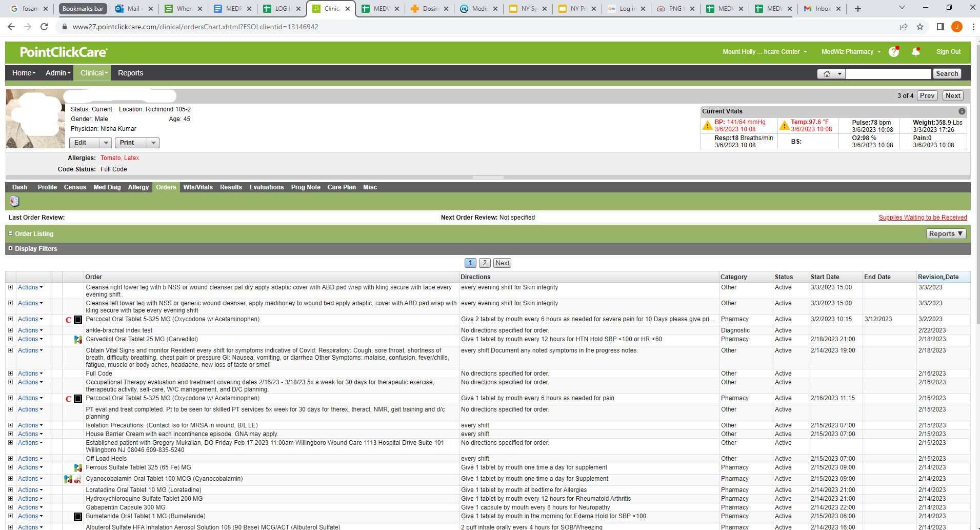This screenshot has width=980, height=530.
Task: Open the Reports menu in navigation bar
Action: tap(131, 73)
